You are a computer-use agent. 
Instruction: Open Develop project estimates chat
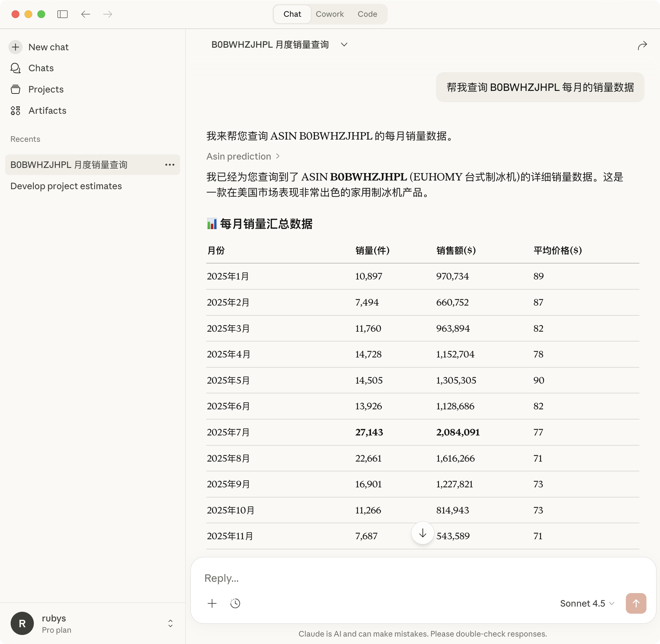coord(66,186)
